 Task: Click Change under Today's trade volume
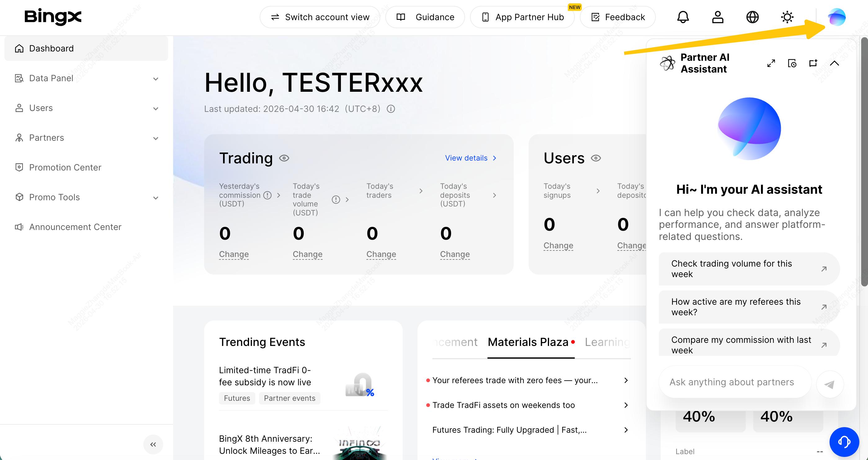pyautogui.click(x=308, y=254)
